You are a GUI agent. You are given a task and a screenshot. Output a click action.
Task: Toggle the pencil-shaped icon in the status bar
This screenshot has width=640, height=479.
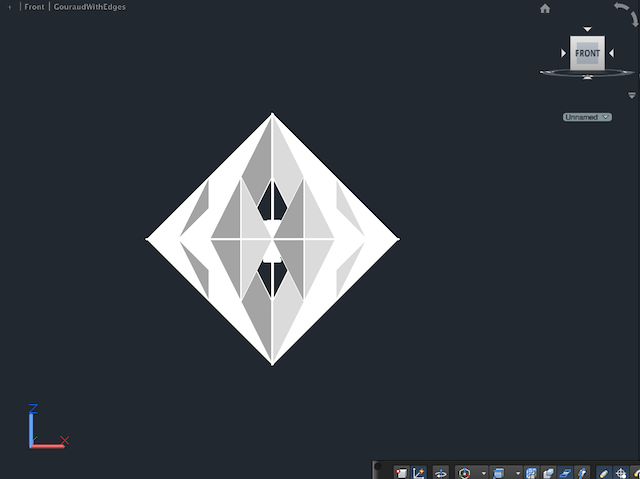pos(604,473)
